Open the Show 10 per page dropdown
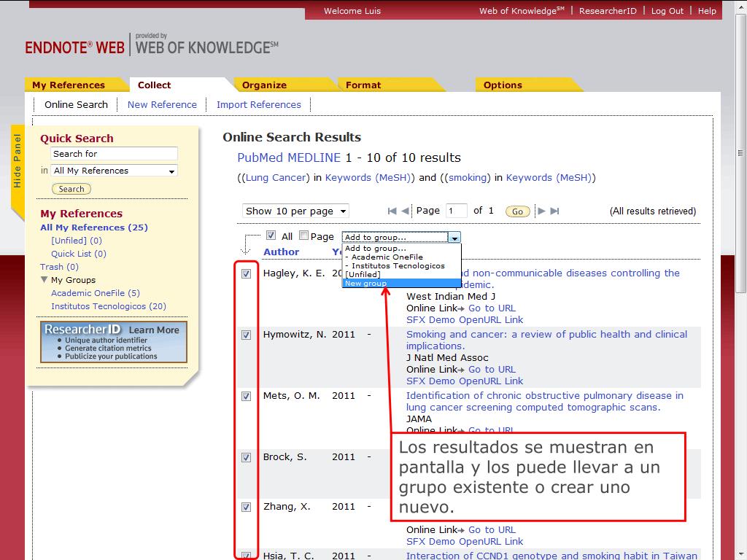Viewport: 747px width, 560px height. point(295,211)
